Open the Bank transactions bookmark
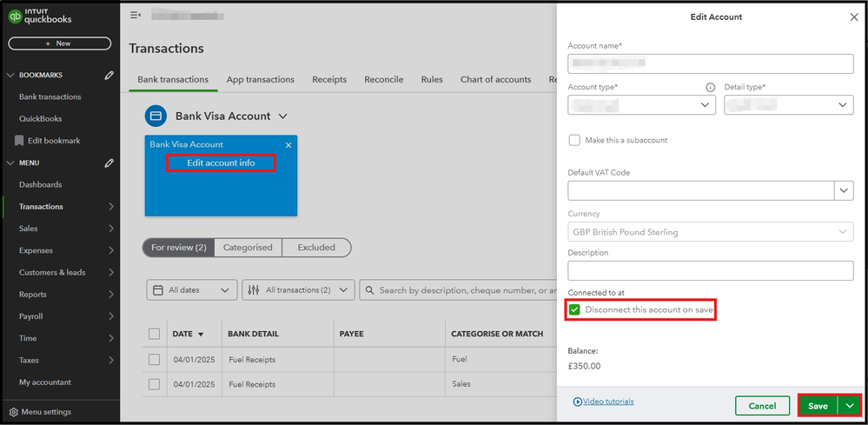 pos(50,96)
